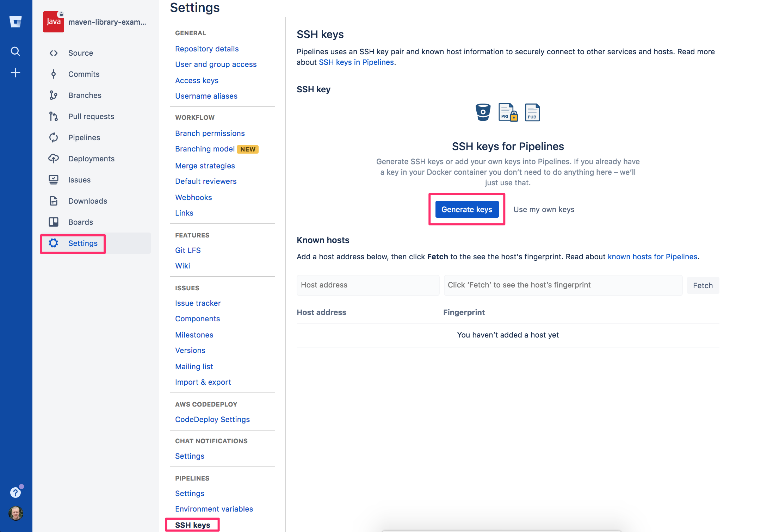
Task: Click the Pull requests icon in sidebar
Action: click(x=53, y=116)
